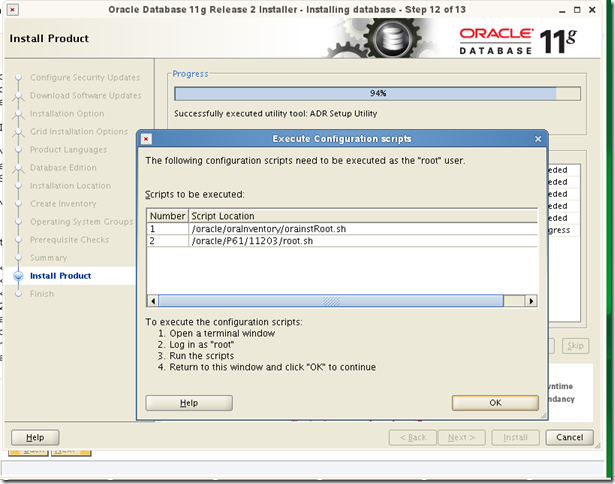The height and width of the screenshot is (484, 615).
Task: Click the script table scroll right arrow
Action: 531,301
